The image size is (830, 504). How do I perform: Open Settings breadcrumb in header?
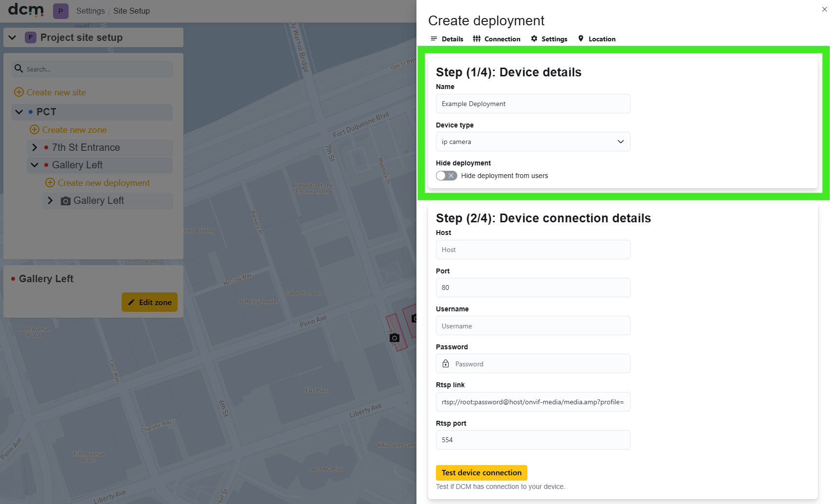coord(90,11)
